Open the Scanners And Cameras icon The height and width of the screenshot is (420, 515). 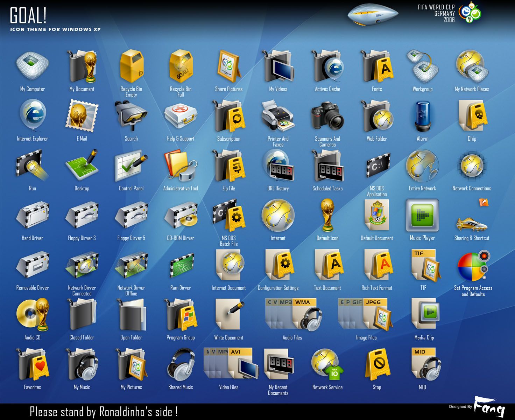[x=327, y=115]
